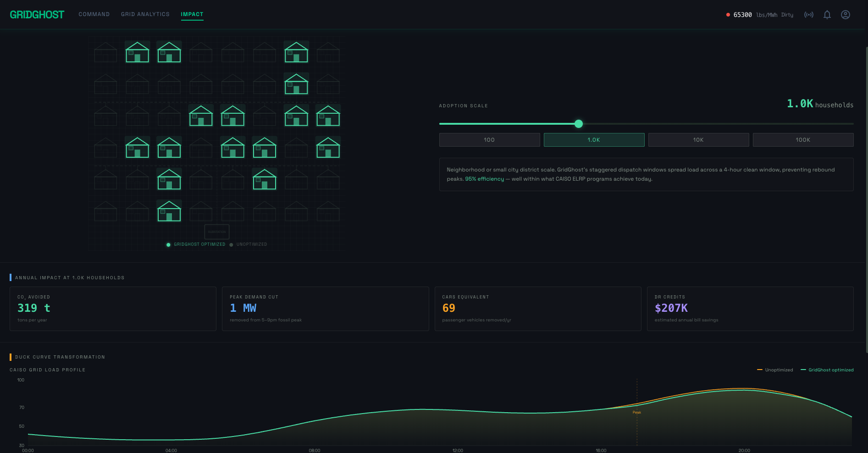Image resolution: width=868 pixels, height=453 pixels.
Task: Click the page's vertical scrollbar
Action: pyautogui.click(x=866, y=199)
